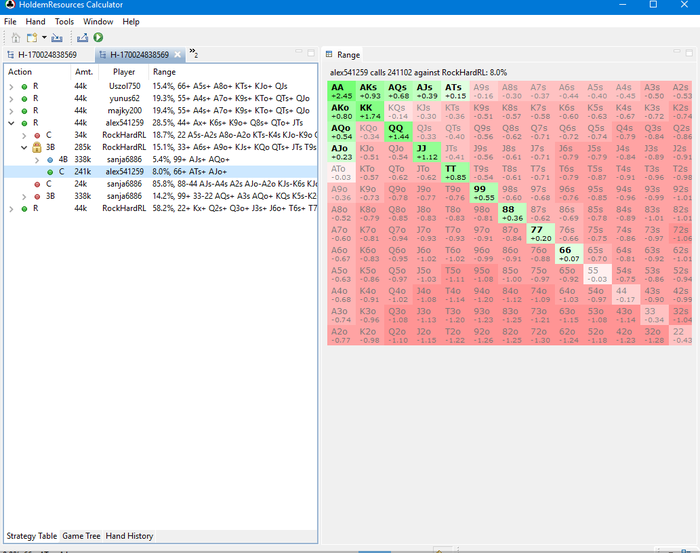The image size is (700, 553).
Task: Click the green run calculation icon
Action: (98, 38)
